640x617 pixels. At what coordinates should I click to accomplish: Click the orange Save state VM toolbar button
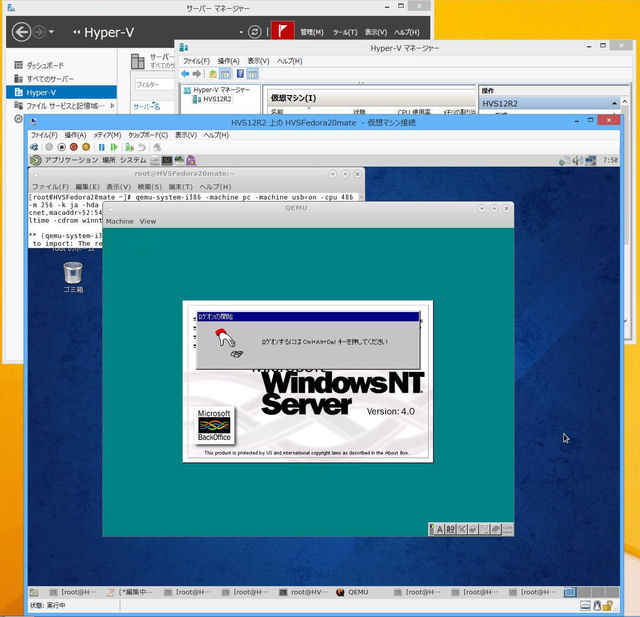86,147
